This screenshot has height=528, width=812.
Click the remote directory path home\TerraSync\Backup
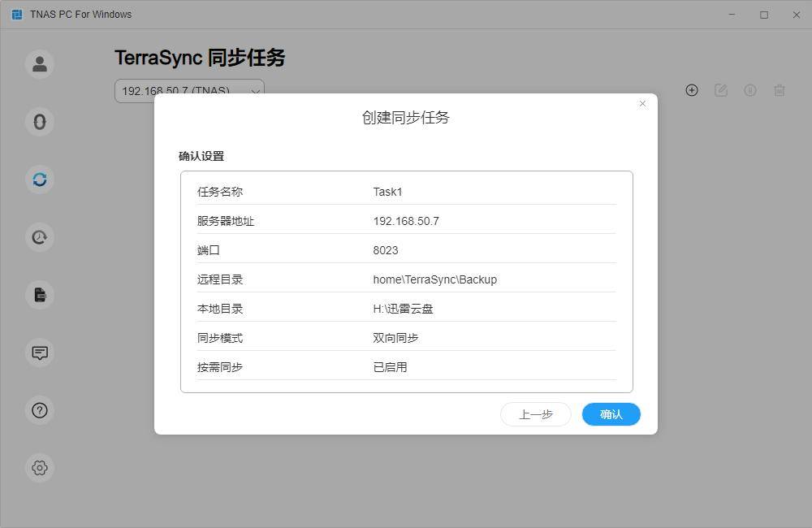pos(434,279)
